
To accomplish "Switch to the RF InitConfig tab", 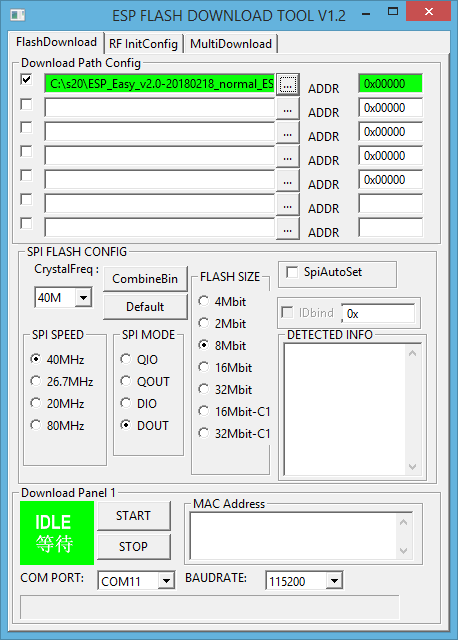I will pos(143,44).
